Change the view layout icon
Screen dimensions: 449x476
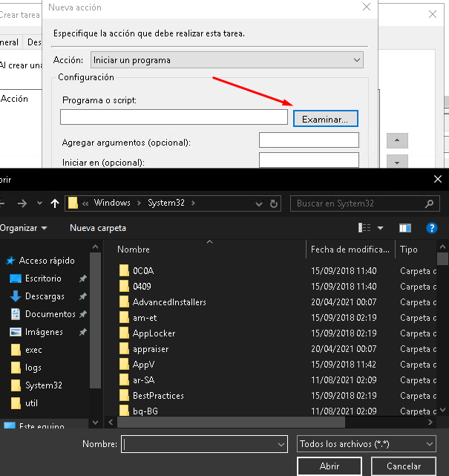click(x=365, y=228)
